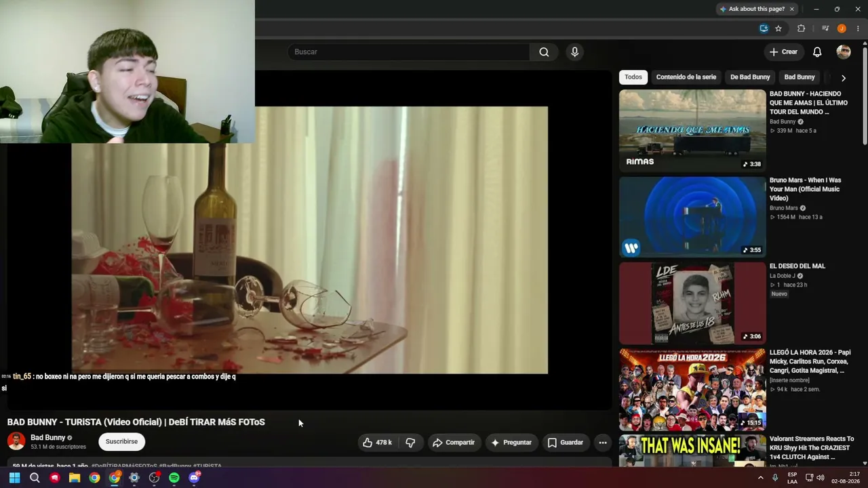
Task: Open Spotify from the taskbar
Action: point(174,478)
